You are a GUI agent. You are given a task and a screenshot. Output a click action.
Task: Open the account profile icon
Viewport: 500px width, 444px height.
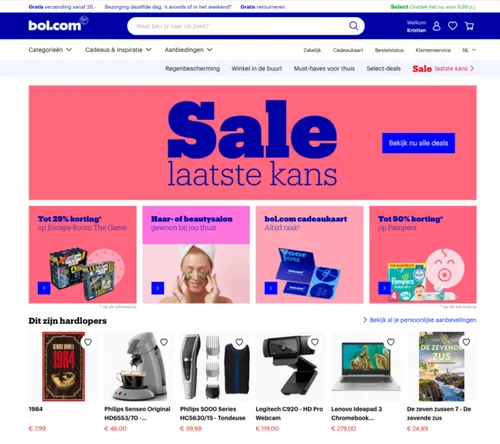pos(436,26)
